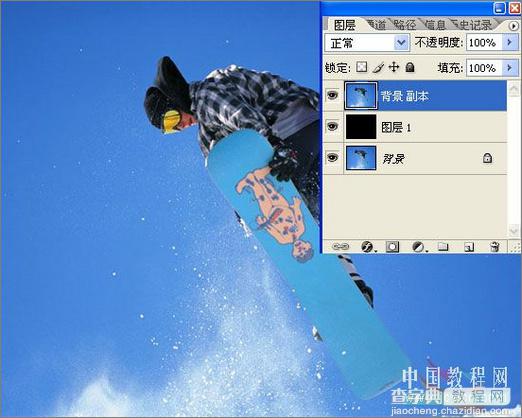Hide the 图层 1 layer
Image resolution: width=522 pixels, height=418 pixels.
[x=332, y=126]
